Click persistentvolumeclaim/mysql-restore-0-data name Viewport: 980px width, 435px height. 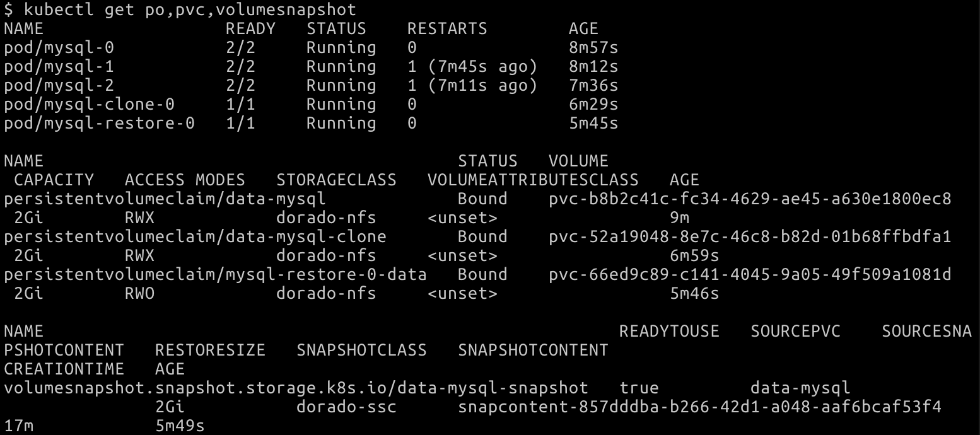pos(215,274)
